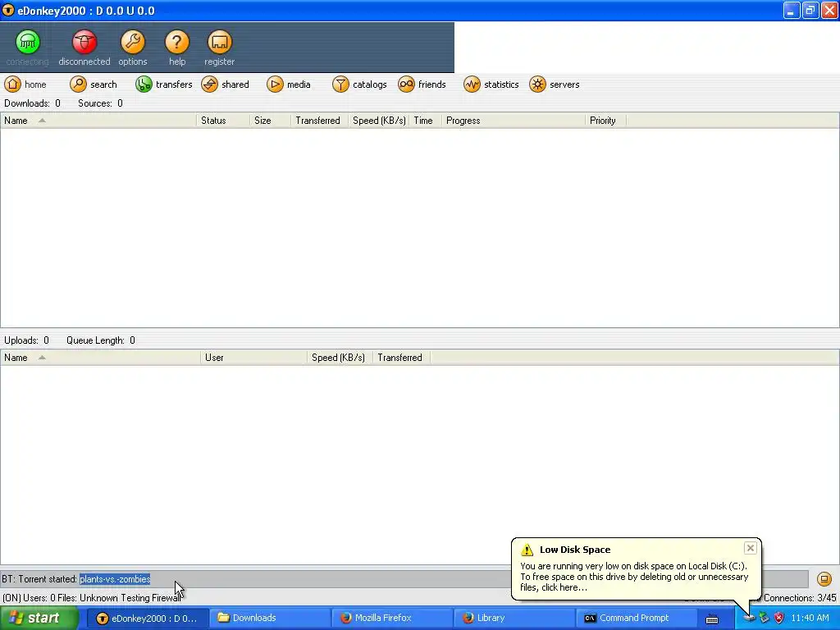Click the Low Disk Space warning icon
The height and width of the screenshot is (630, 840).
coord(527,550)
